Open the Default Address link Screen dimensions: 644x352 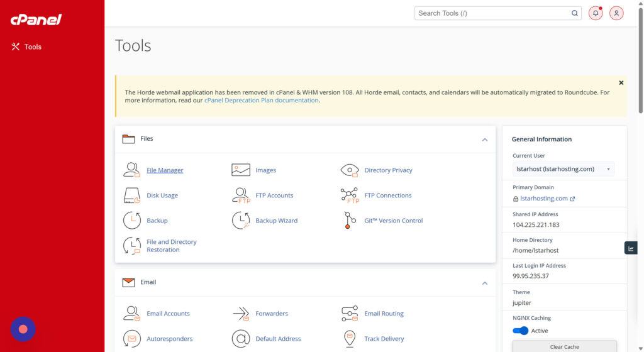click(278, 339)
